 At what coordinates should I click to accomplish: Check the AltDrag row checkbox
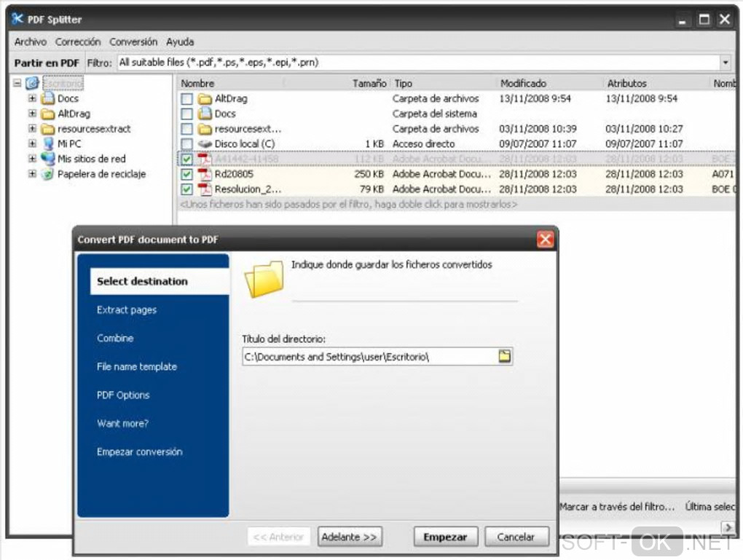(x=186, y=98)
